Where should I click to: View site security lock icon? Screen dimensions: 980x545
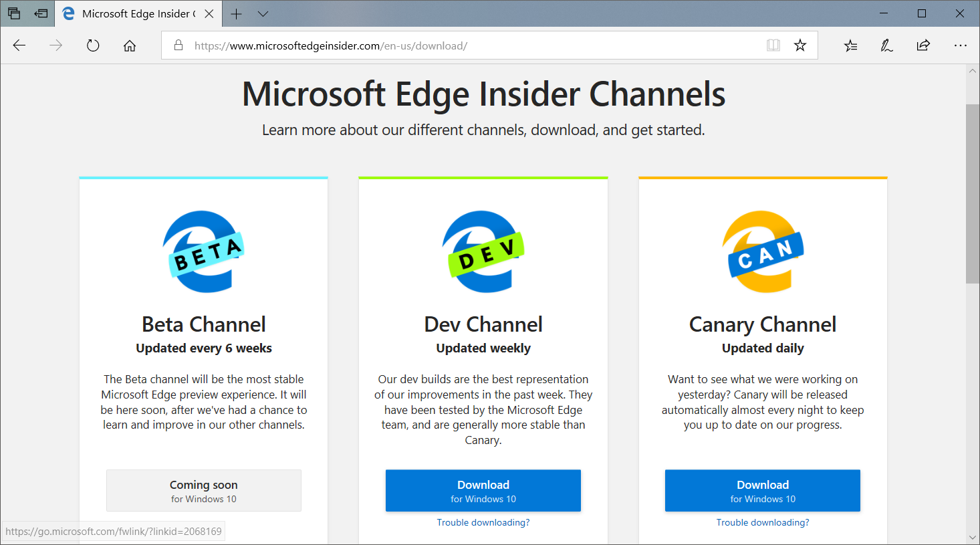(178, 45)
